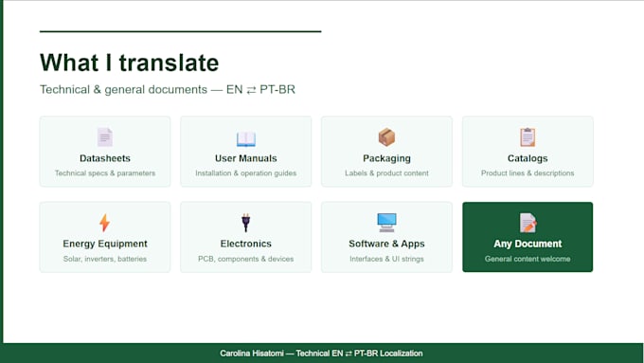Click 'Product lines & descriptions' text
The height and width of the screenshot is (363, 644).
(528, 173)
